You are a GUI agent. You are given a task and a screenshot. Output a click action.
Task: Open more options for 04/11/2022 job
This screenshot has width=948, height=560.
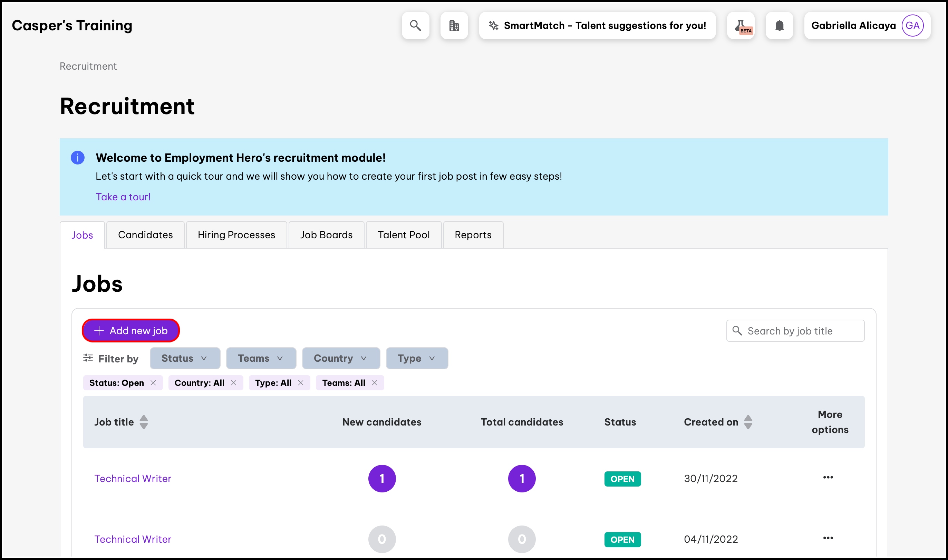828,538
